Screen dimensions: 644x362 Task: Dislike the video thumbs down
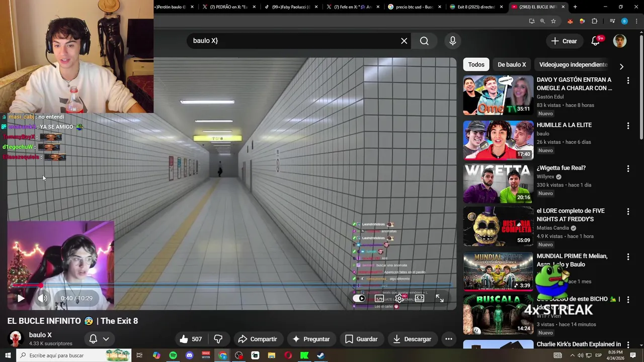pyautogui.click(x=218, y=339)
